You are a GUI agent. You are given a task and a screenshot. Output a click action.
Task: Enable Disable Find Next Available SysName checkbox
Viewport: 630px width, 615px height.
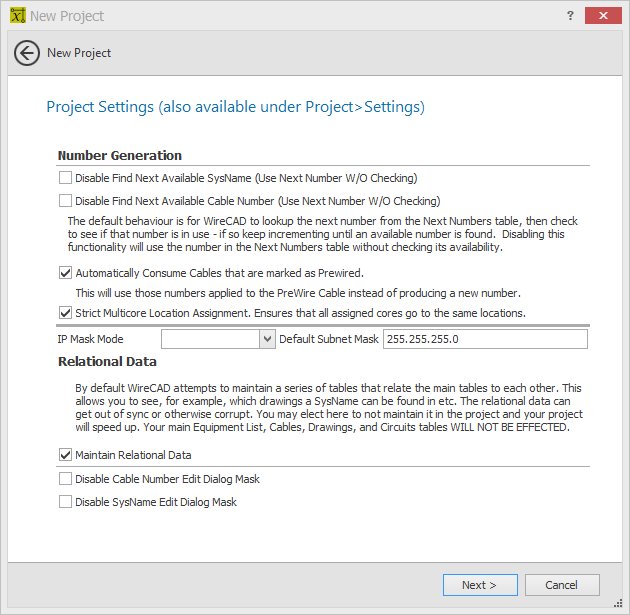65,178
